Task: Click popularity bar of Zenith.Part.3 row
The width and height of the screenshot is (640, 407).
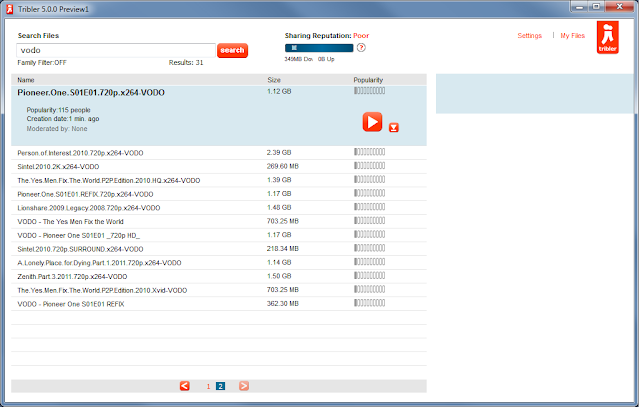Action: [369, 276]
